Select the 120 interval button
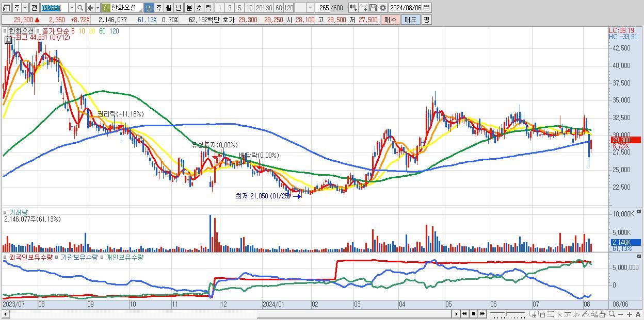644x320 pixels. click(x=289, y=8)
